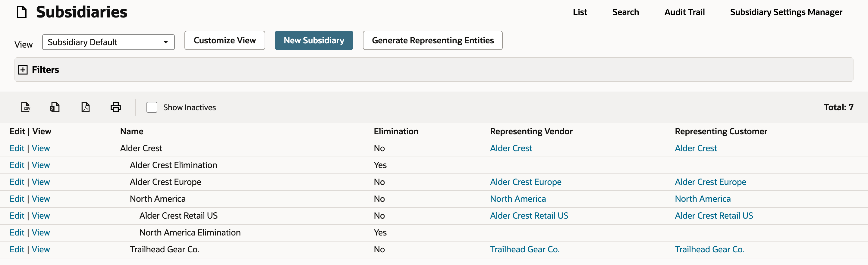View the Alder Crest Europe row
This screenshot has width=868, height=265.
point(41,182)
